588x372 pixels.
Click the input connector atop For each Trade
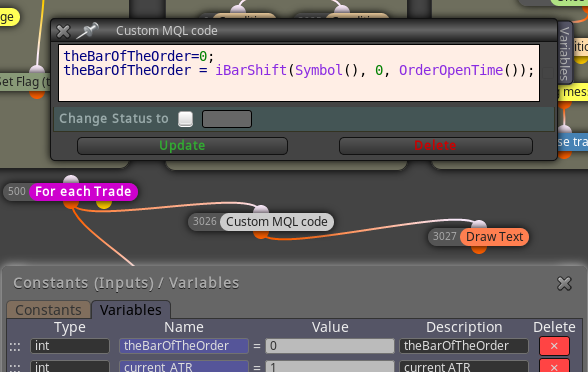click(x=71, y=179)
